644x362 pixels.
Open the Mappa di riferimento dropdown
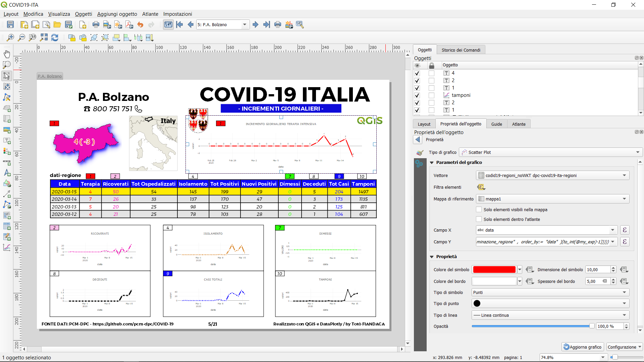tap(552, 199)
